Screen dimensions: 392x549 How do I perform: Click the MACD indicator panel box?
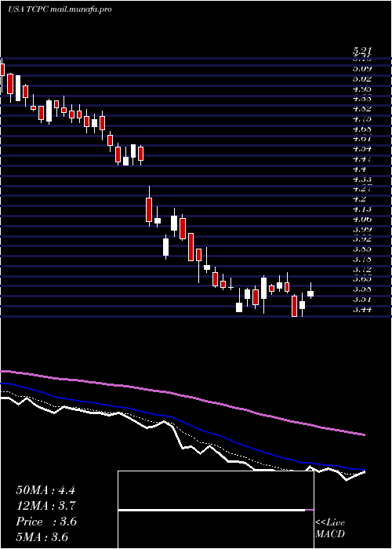[216, 510]
